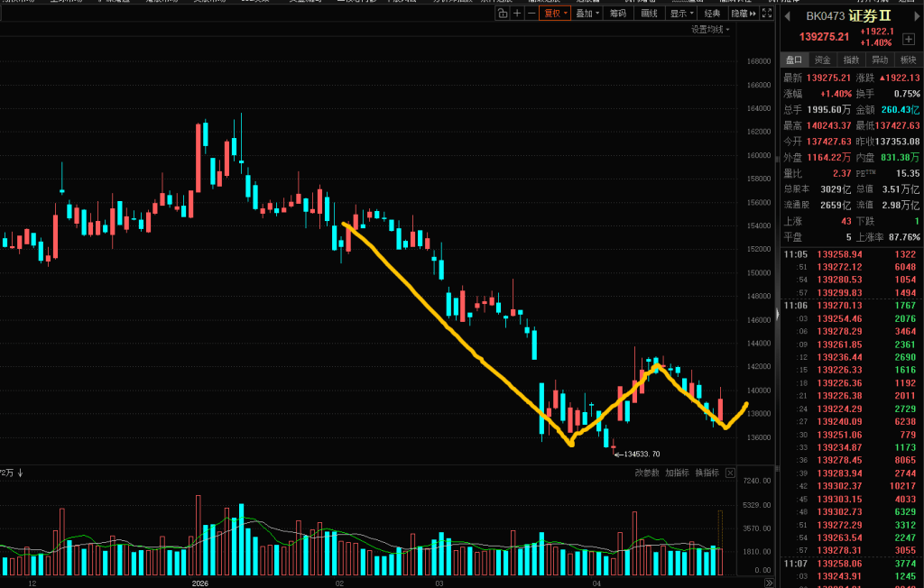
Task: Toggle fullscreen chart view icon
Action: click(x=767, y=14)
